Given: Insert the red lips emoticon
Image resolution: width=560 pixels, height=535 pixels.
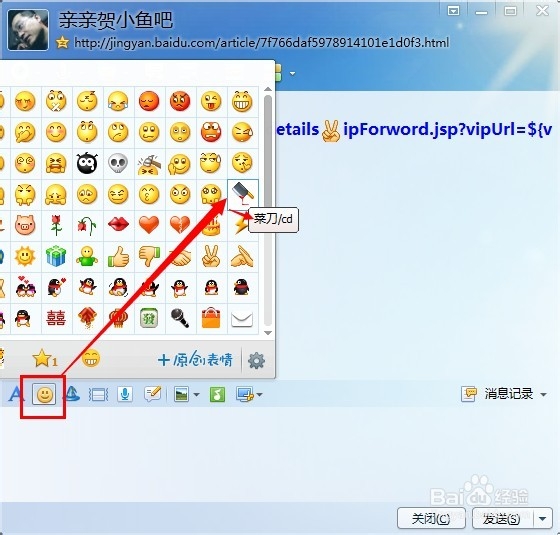Looking at the screenshot, I should [118, 224].
